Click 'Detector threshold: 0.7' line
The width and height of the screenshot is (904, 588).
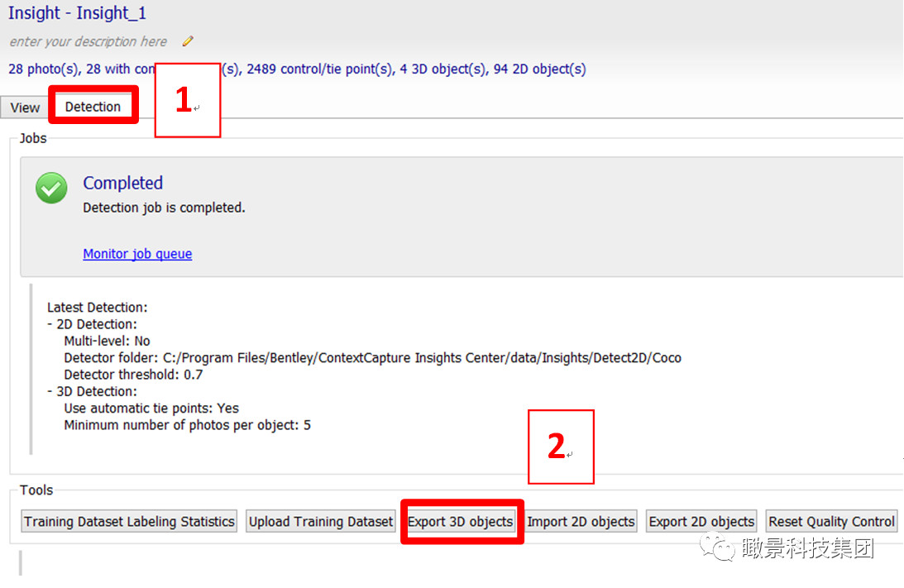[x=133, y=374]
